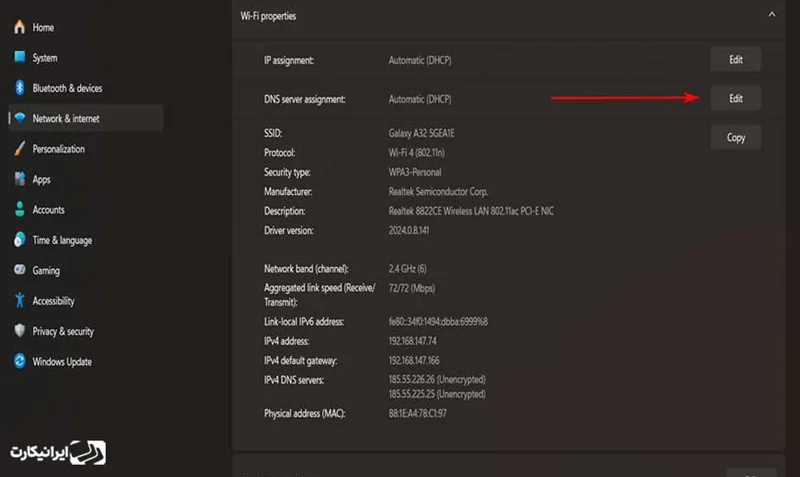Screen dimensions: 800x477
Task: Collapse the Wi-Fi properties section chevron
Action: pyautogui.click(x=770, y=16)
